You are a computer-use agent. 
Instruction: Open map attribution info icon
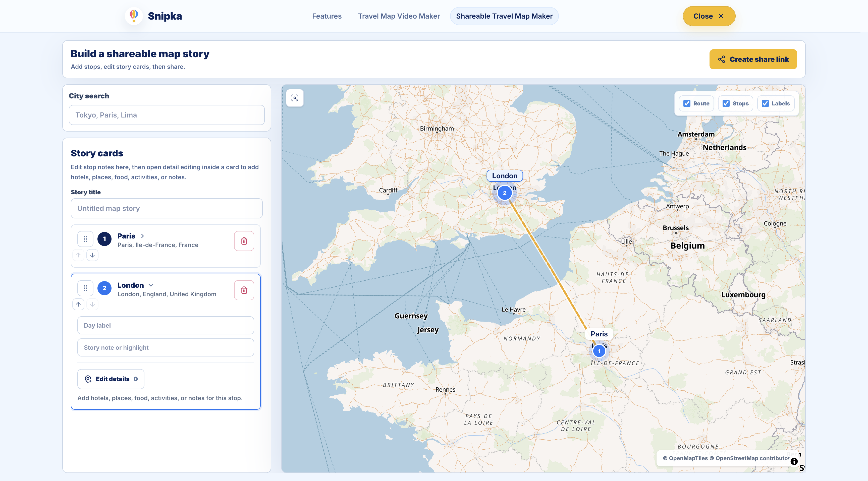click(x=794, y=461)
